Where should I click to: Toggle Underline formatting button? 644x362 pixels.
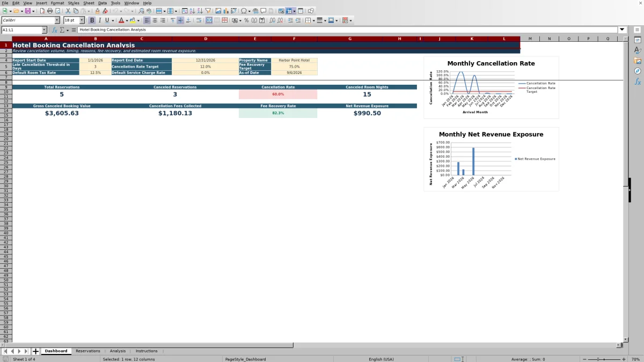(107, 20)
